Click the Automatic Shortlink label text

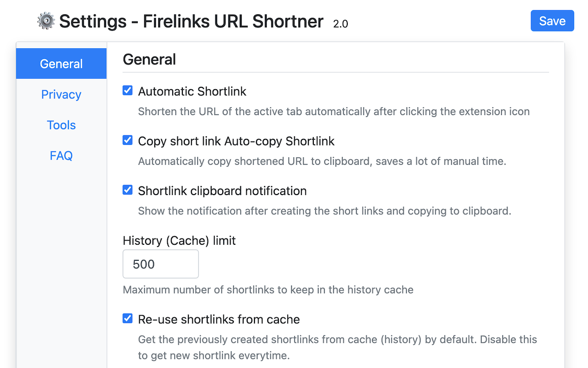[x=192, y=92]
